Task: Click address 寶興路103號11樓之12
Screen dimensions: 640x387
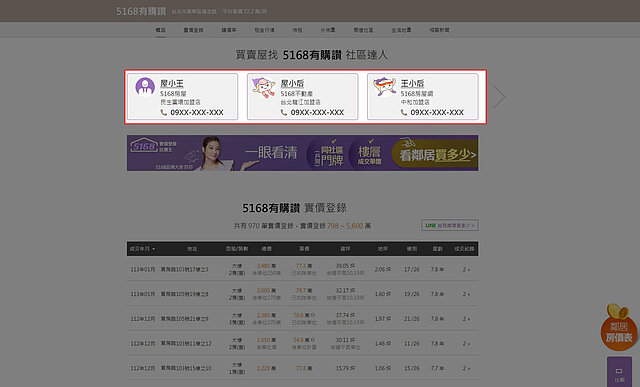Action: (186, 344)
